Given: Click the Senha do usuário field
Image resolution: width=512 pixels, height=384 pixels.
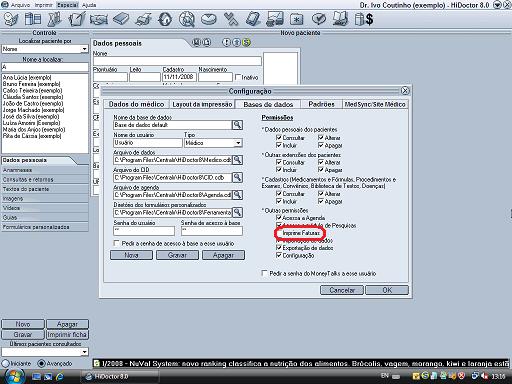Looking at the screenshot, I should [x=144, y=231].
